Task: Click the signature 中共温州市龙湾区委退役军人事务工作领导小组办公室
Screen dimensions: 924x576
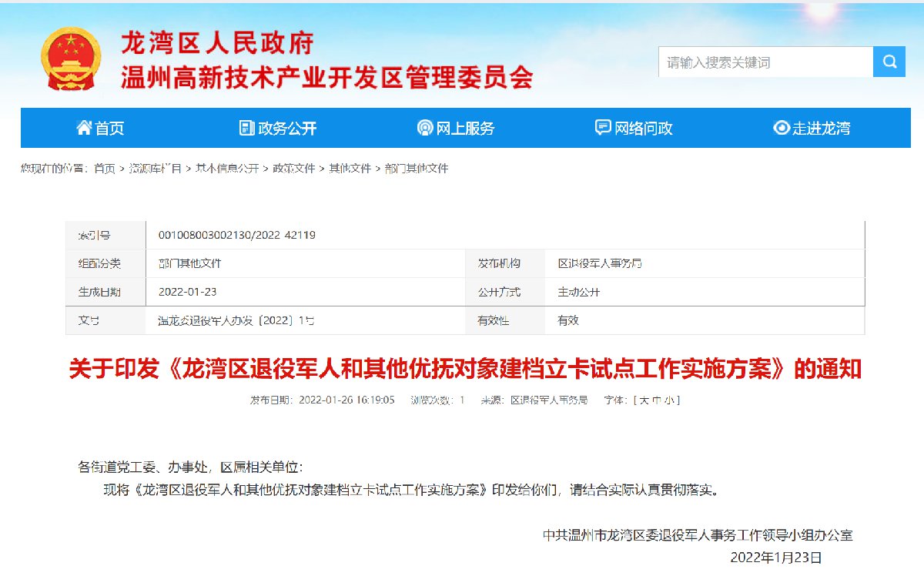Action: pyautogui.click(x=698, y=534)
